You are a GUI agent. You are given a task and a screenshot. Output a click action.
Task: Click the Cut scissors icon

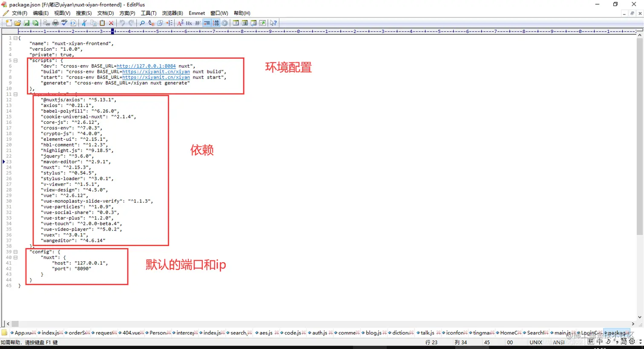coord(84,23)
